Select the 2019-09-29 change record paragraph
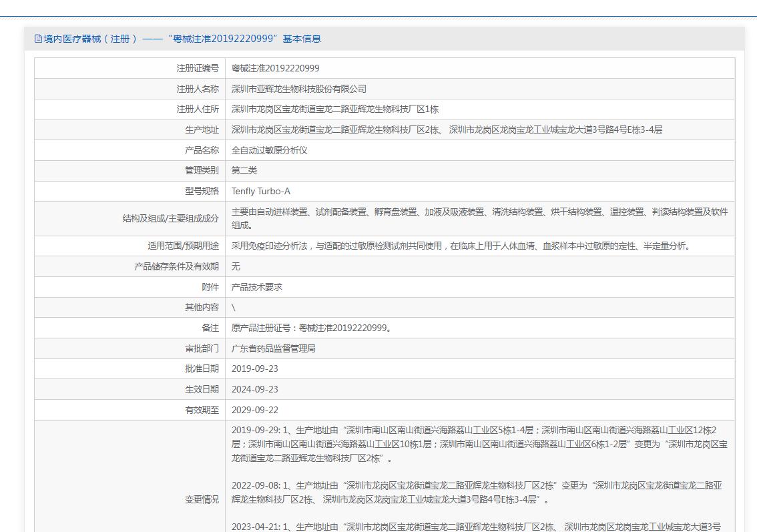Screen dimensions: 757x532 (x=479, y=444)
